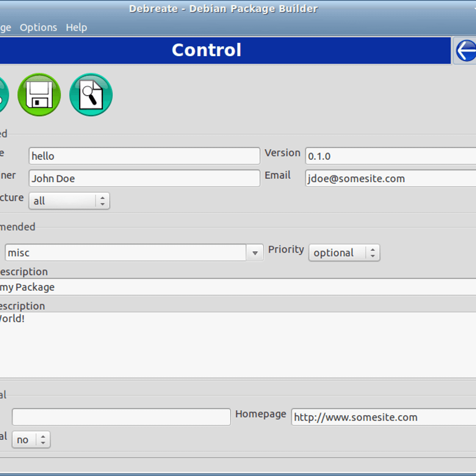Click the package name field containing hello
Image resolution: width=476 pixels, height=476 pixels.
coord(145,156)
